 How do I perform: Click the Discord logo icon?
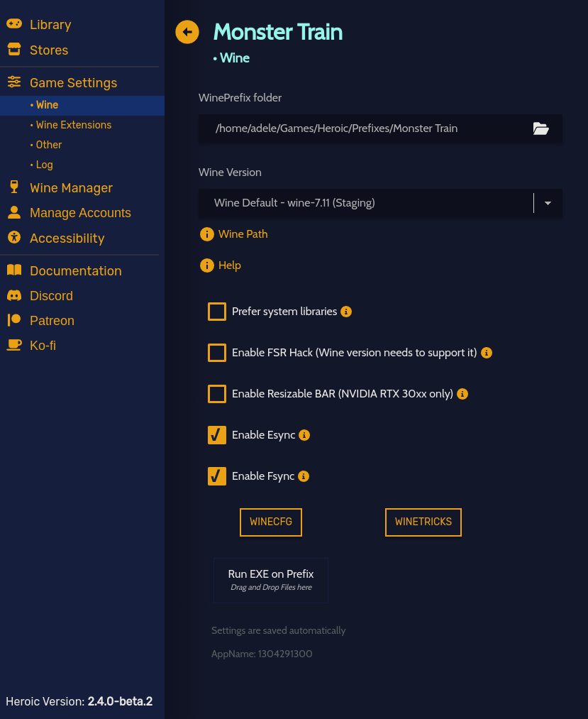(x=14, y=295)
